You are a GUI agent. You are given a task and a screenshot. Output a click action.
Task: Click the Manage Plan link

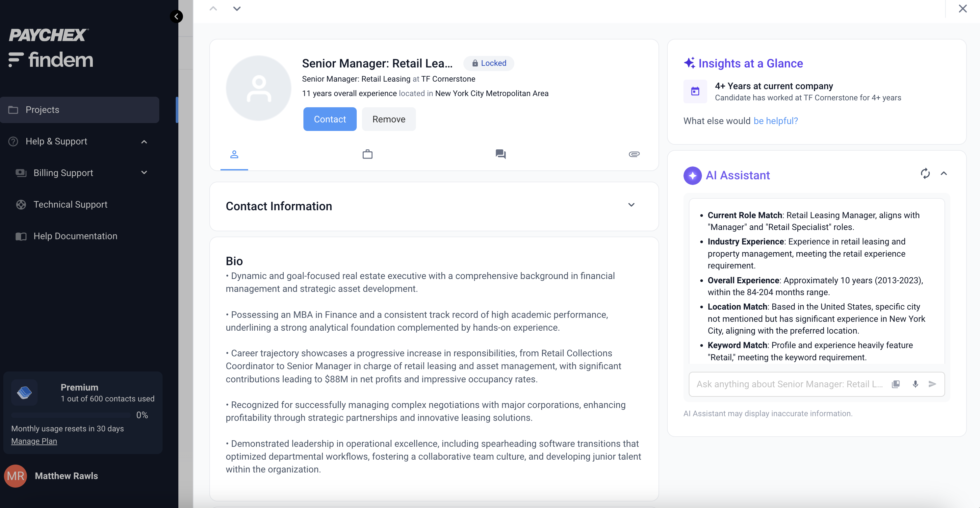pyautogui.click(x=34, y=441)
